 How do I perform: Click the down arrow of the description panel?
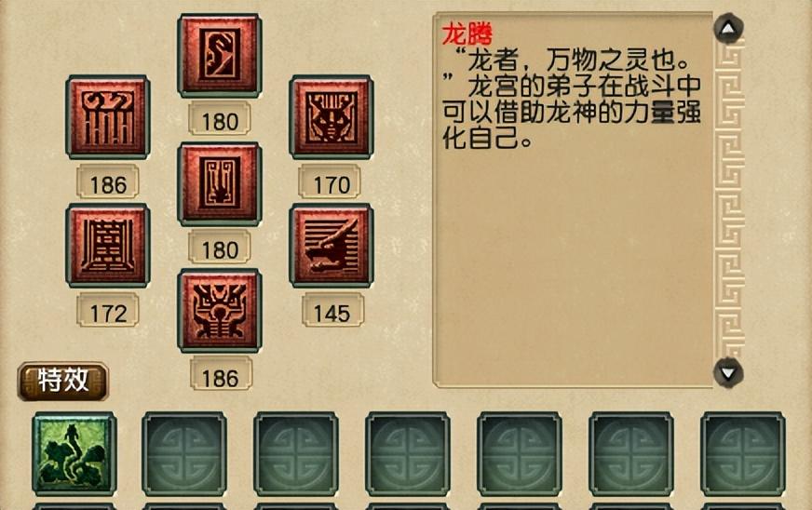[x=728, y=372]
